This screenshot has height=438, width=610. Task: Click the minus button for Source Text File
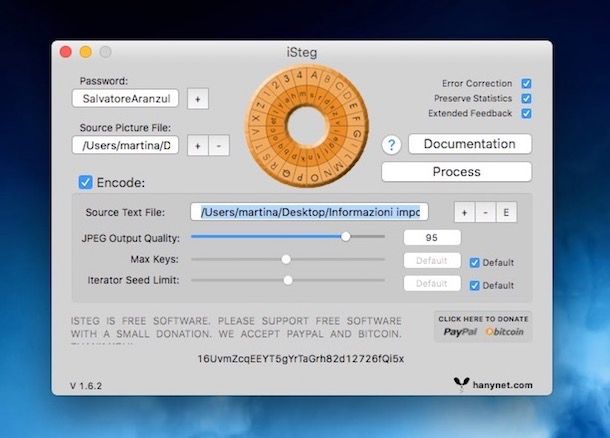coord(486,212)
